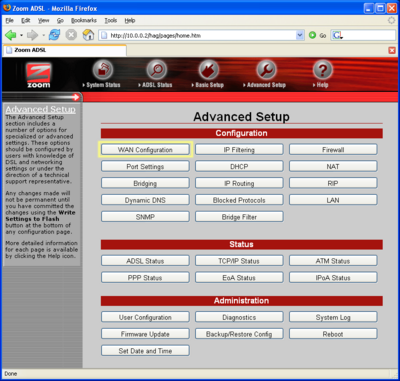Open Advanced Setup wrench icon
400x381 pixels.
(266, 70)
